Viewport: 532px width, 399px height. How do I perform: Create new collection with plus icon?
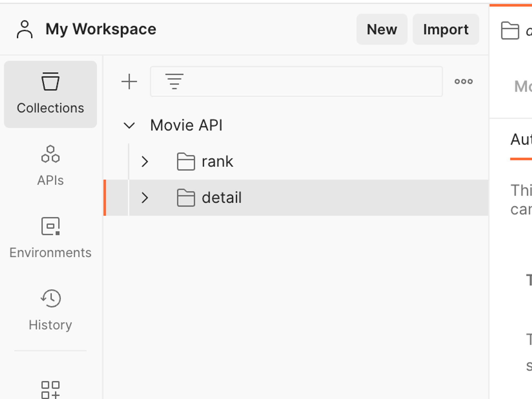pos(129,81)
